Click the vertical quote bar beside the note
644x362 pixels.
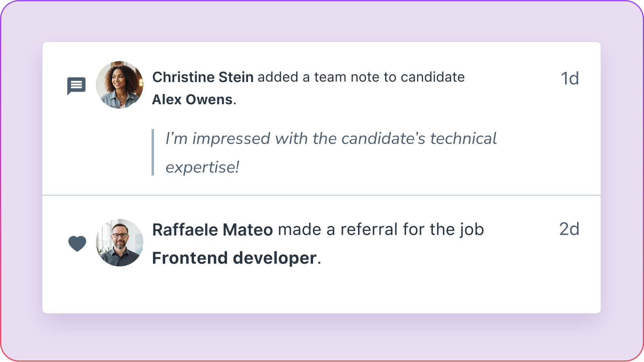[153, 152]
